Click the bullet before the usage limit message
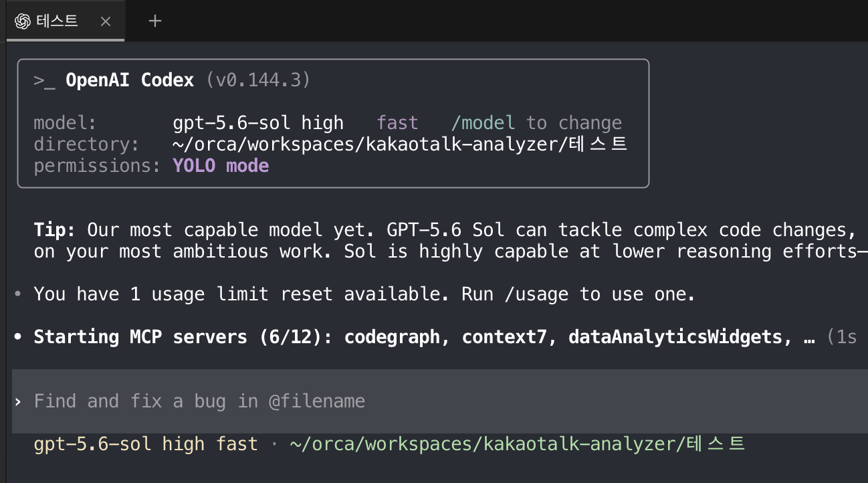Screen dimensions: 868x483 point(18,294)
